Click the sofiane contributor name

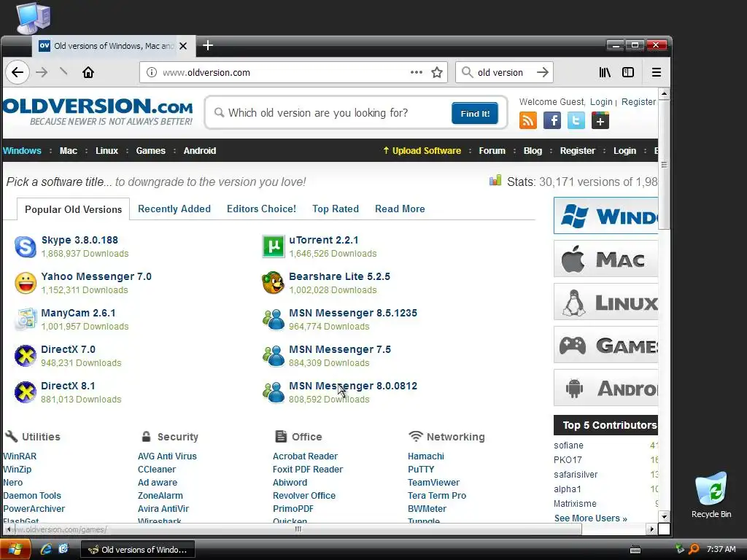568,446
